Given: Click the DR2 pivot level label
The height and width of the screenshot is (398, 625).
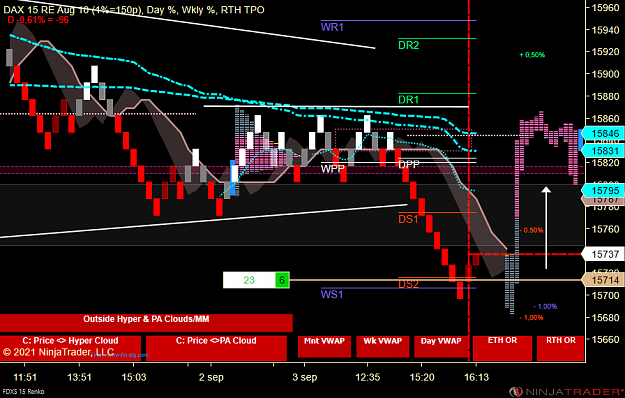Looking at the screenshot, I should (409, 45).
